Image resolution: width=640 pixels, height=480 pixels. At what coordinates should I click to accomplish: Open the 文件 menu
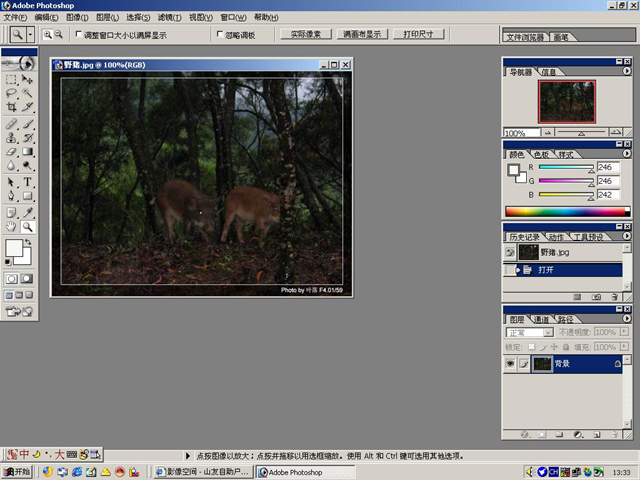(x=15, y=18)
